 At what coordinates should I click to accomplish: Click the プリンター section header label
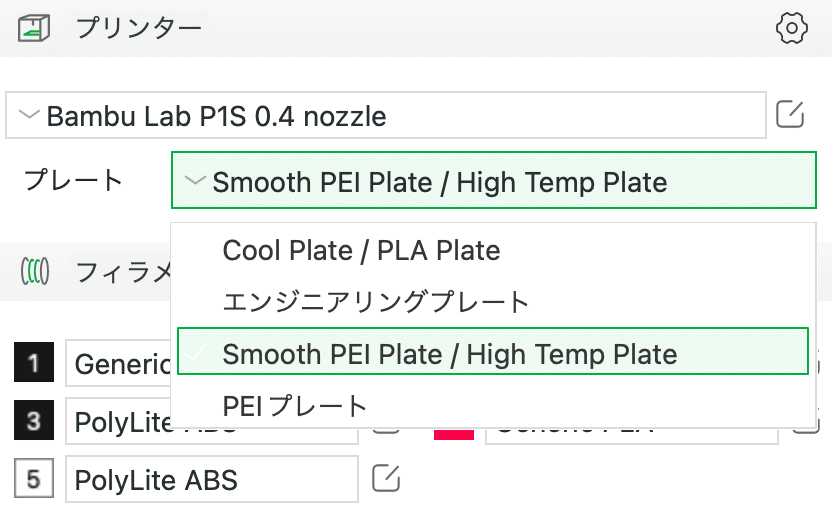[x=139, y=28]
